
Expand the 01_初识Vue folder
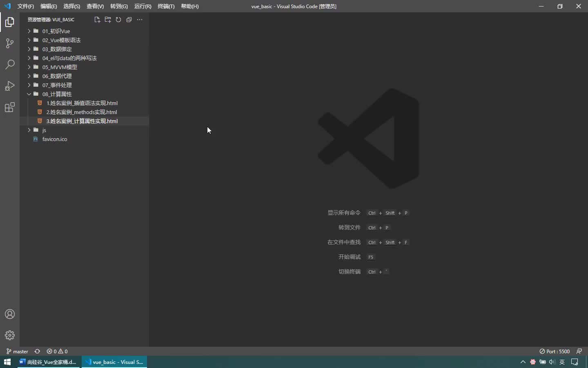[x=84, y=31]
